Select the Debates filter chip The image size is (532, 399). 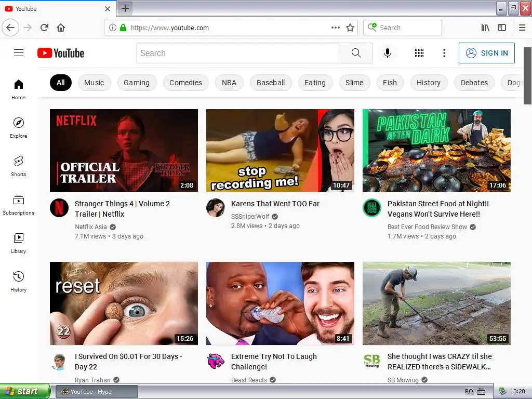pos(474,83)
